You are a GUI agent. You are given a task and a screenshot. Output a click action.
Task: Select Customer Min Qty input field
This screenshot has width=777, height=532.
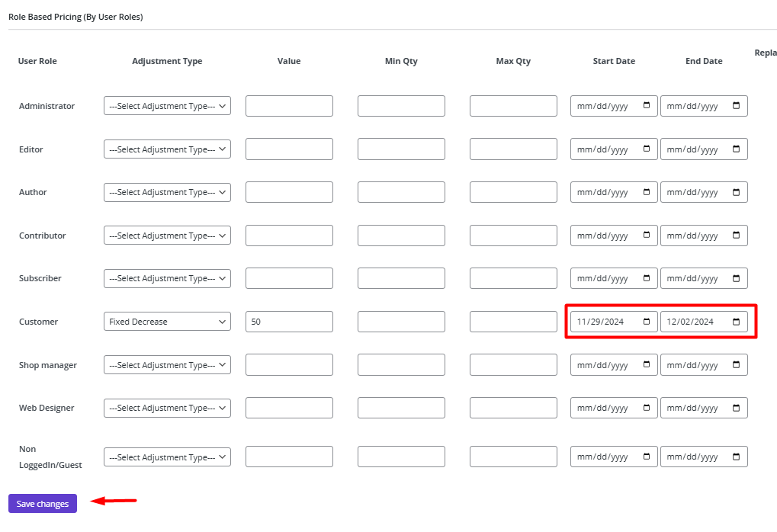(401, 322)
